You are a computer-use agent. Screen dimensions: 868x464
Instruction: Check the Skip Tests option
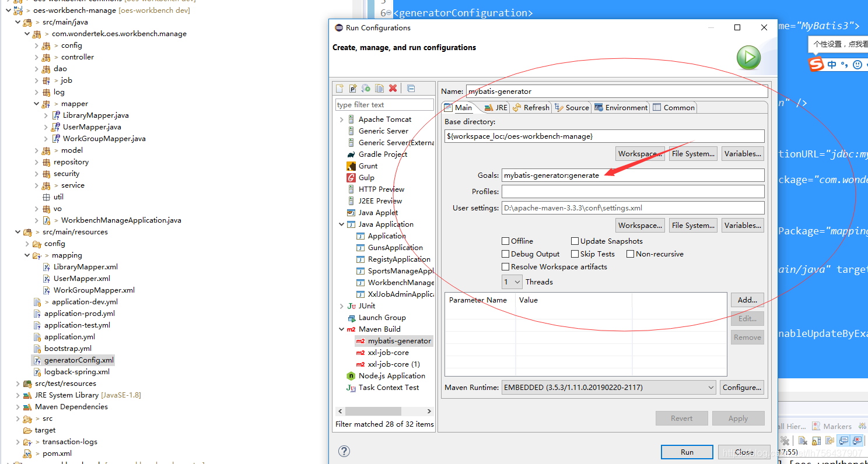(575, 254)
